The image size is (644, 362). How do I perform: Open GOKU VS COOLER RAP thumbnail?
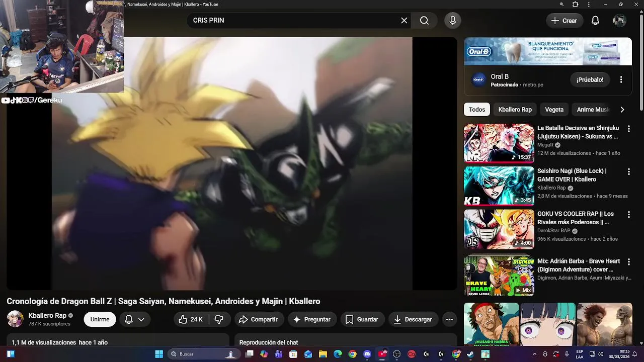[499, 229]
